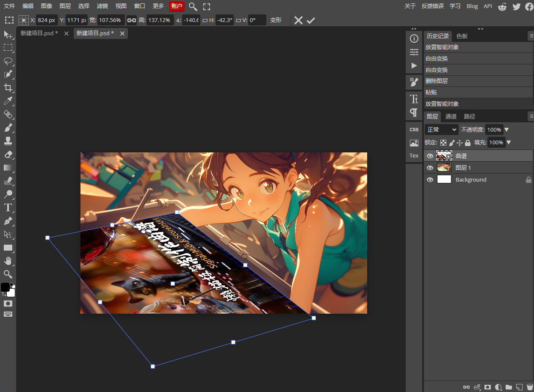Cancel the transform with the X icon
Image resolution: width=534 pixels, height=392 pixels.
(x=299, y=20)
